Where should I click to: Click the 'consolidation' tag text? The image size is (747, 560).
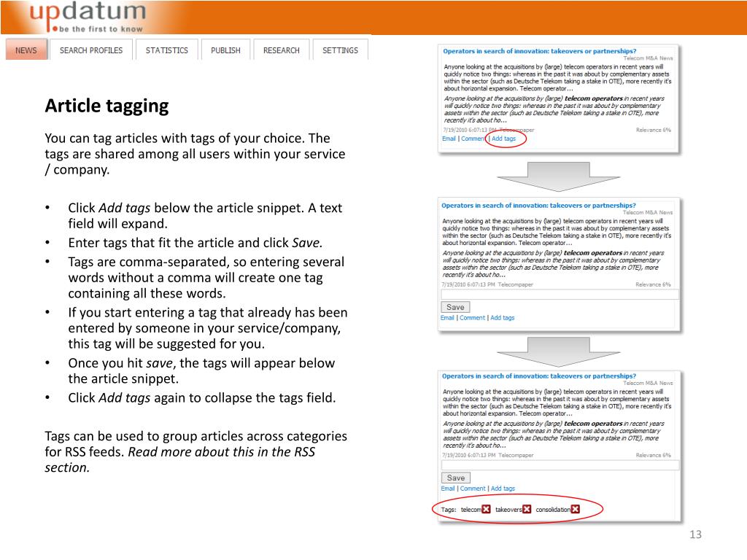pos(553,510)
